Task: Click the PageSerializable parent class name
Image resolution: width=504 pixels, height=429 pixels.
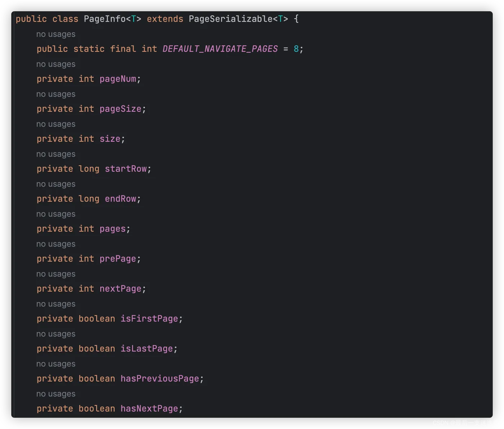Action: (x=230, y=19)
